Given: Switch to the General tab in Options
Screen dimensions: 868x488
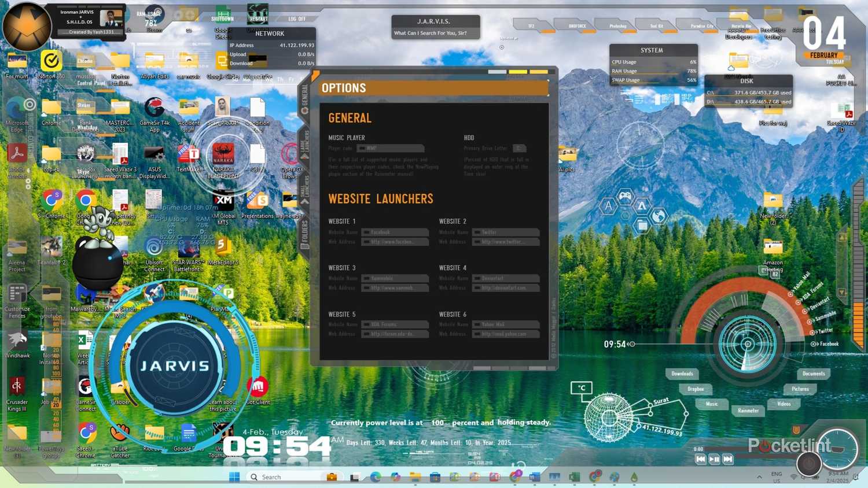Looking at the screenshot, I should (x=304, y=99).
